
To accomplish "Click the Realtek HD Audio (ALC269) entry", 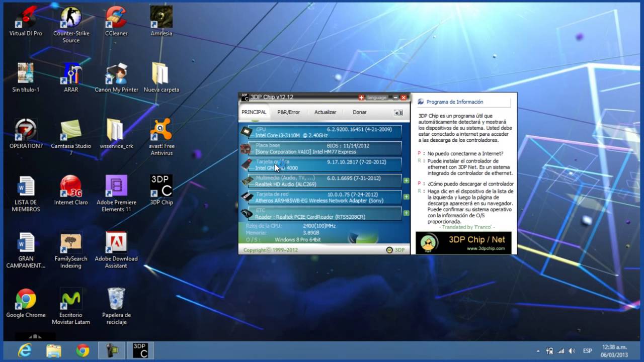I will point(326,180).
